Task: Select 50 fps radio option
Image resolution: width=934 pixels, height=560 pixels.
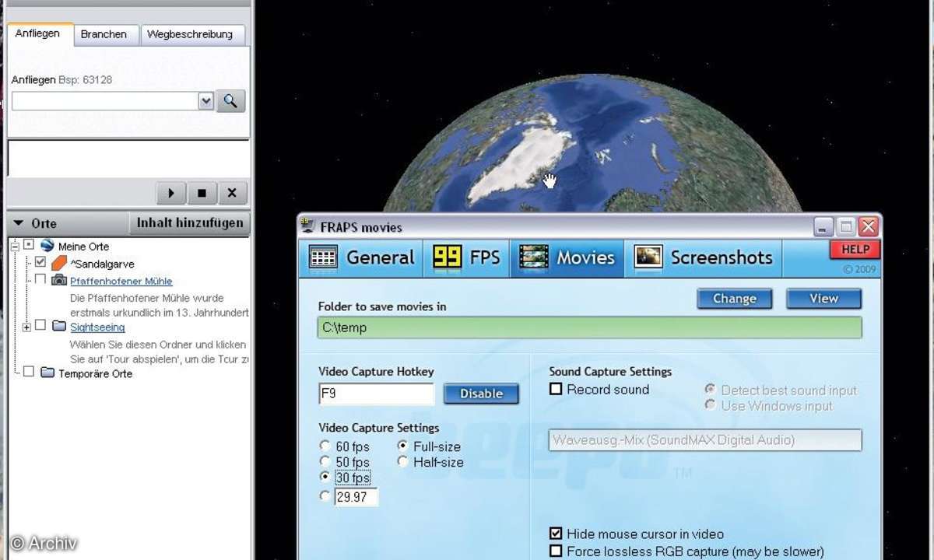Action: coord(325,462)
